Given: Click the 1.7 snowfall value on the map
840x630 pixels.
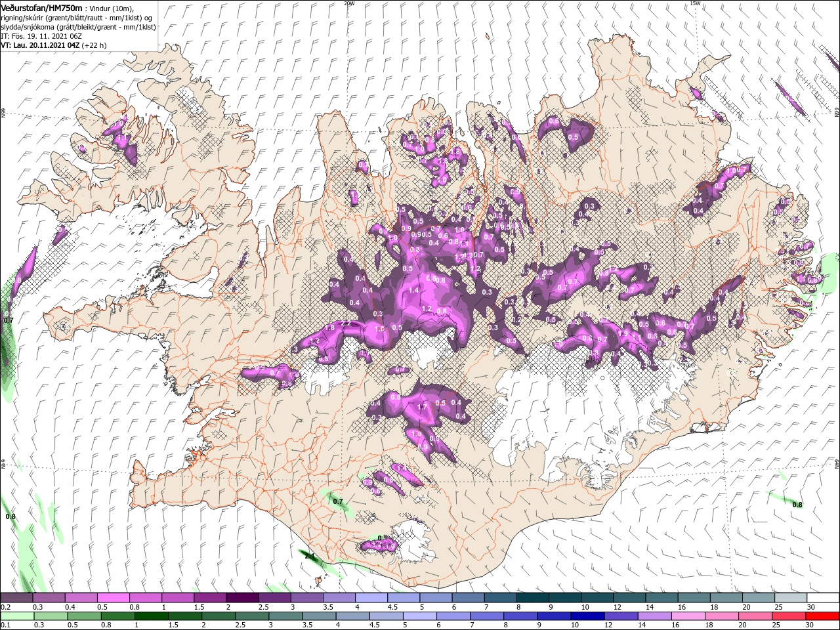Looking at the screenshot, I should point(422,407).
